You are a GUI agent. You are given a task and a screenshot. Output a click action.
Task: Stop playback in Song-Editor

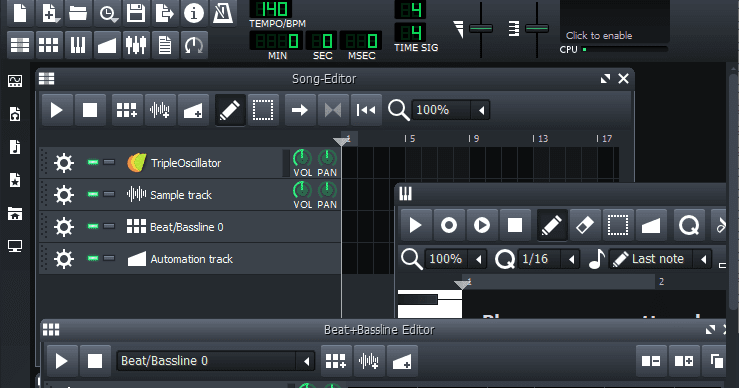[x=90, y=110]
